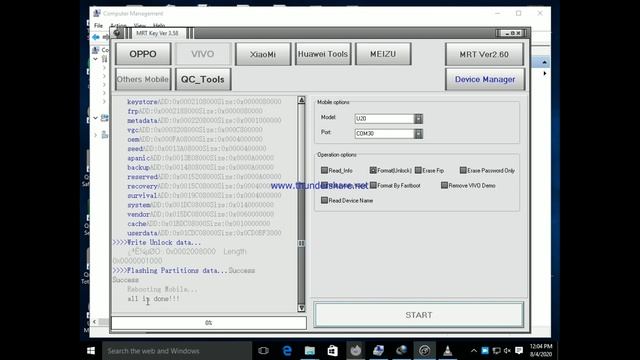640x360 pixels.
Task: Click 'userdata' partition log line
Action: click(204, 233)
